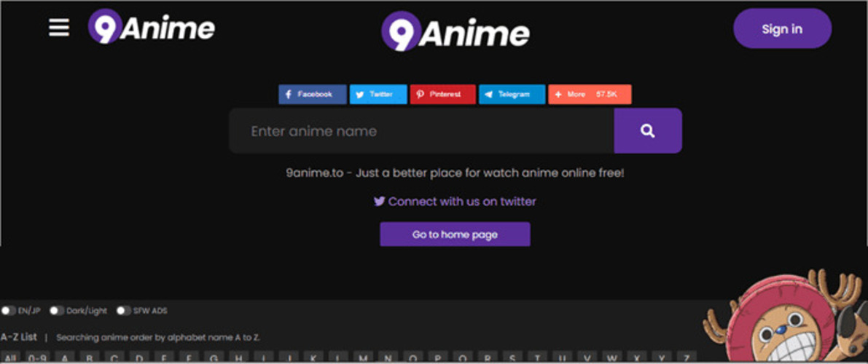The image size is (868, 364).
Task: Click the Sign in button
Action: click(782, 29)
